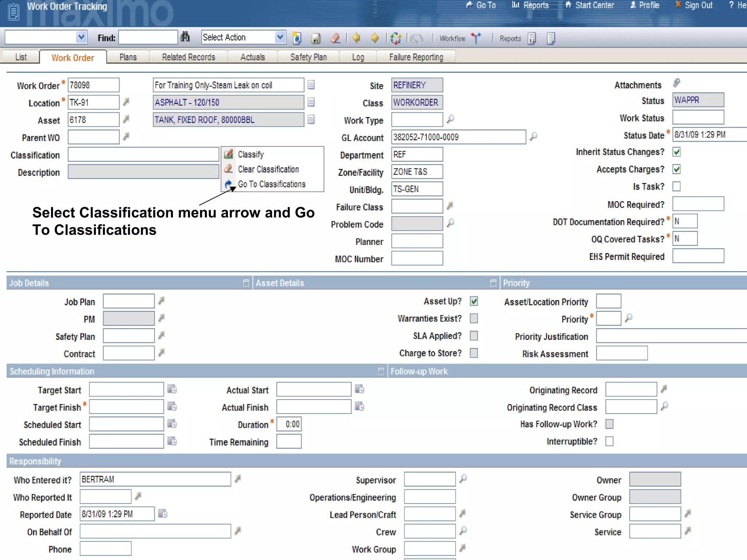Open long description for work order description
Screen dimensions: 747x560
coord(311,85)
